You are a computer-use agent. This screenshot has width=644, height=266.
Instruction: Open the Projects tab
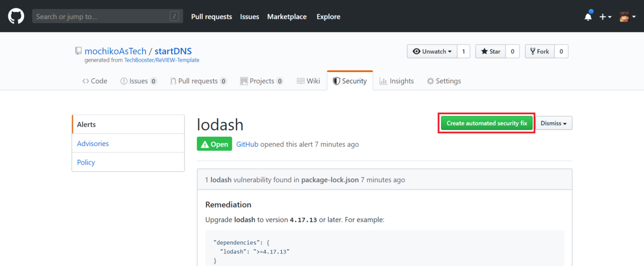[x=261, y=81]
